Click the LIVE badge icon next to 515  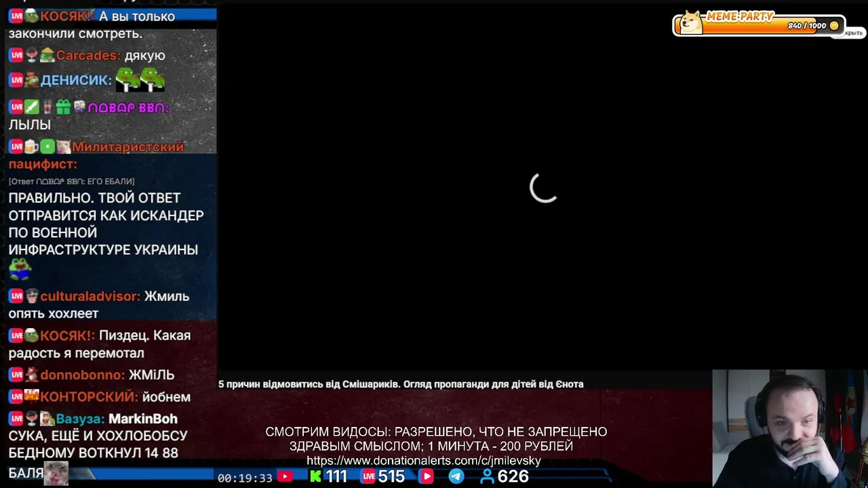coord(368,476)
